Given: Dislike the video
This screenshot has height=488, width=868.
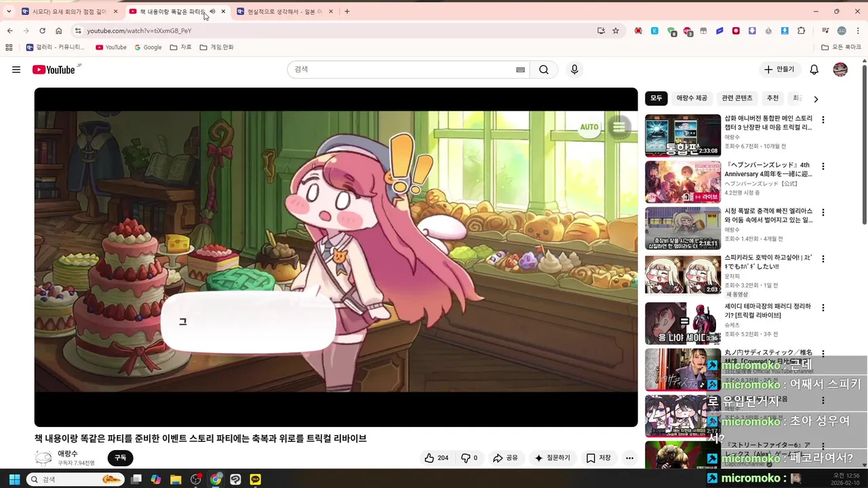Looking at the screenshot, I should (469, 458).
